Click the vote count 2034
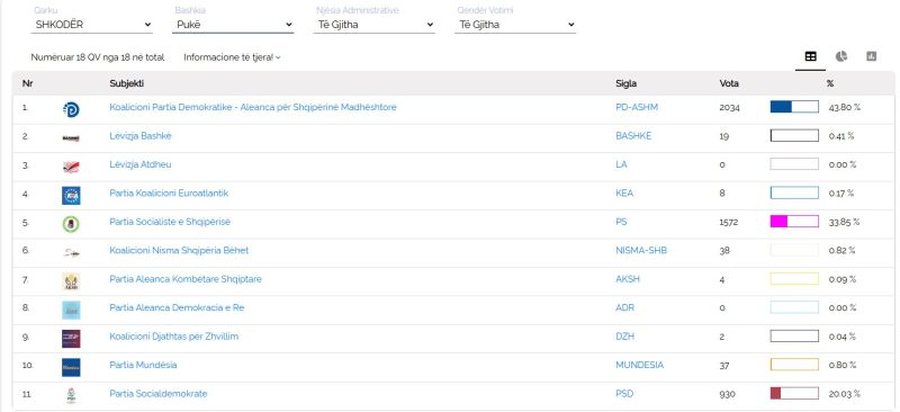This screenshot has width=900, height=412. (x=730, y=108)
